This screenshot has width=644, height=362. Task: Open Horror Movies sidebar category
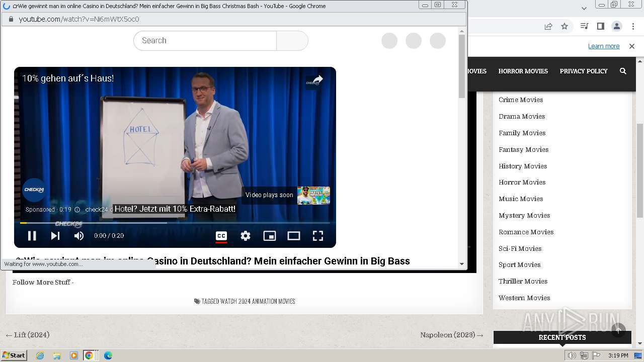522,182
